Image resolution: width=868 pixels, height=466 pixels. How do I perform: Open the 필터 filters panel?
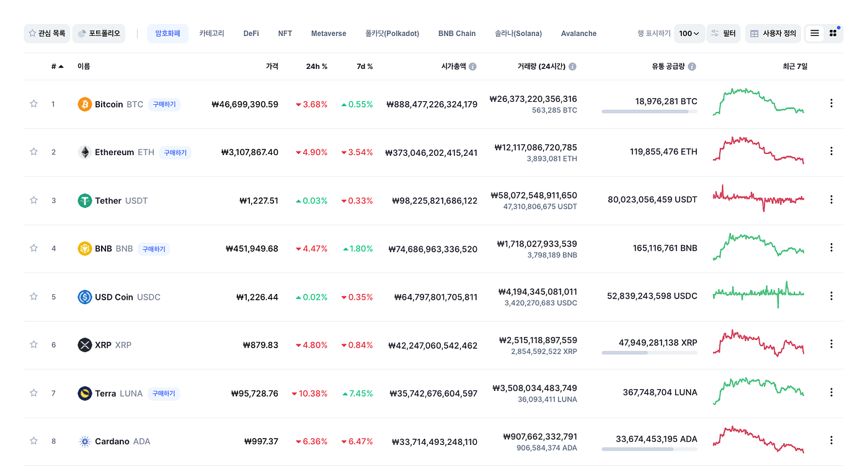(x=724, y=34)
